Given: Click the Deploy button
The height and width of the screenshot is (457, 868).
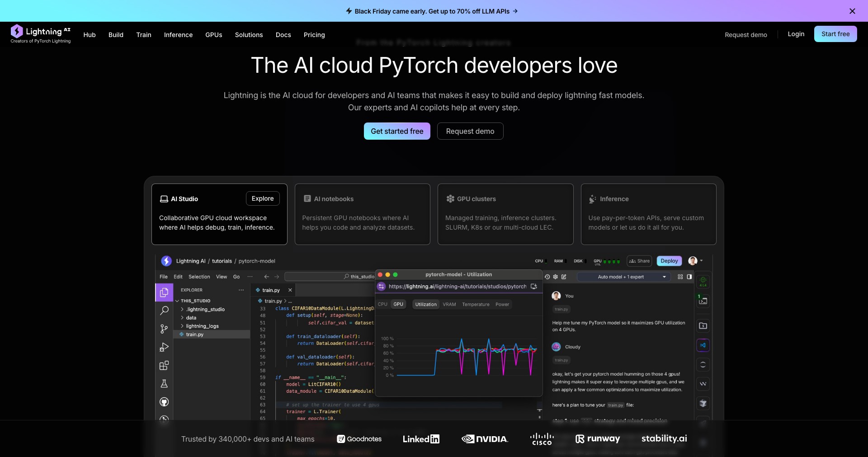Looking at the screenshot, I should point(669,261).
